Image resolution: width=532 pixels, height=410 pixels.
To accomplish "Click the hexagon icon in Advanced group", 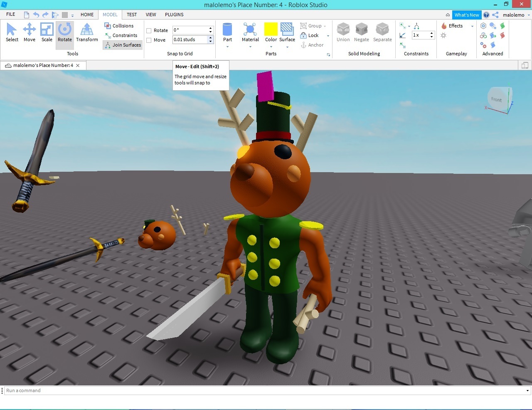I will [483, 26].
